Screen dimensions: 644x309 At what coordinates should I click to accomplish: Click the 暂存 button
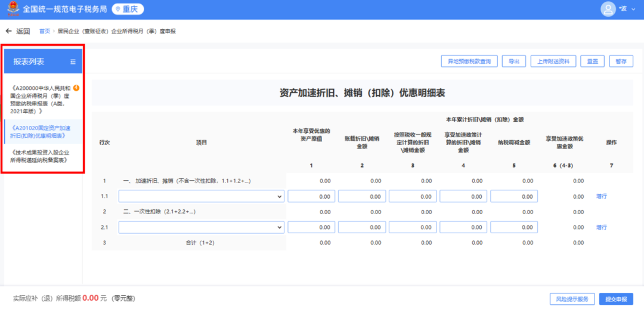click(x=621, y=61)
